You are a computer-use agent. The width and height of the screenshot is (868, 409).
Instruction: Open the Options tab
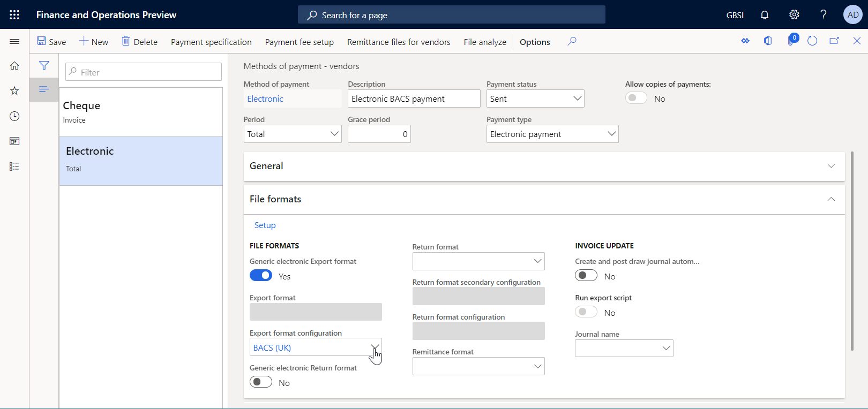click(x=535, y=42)
